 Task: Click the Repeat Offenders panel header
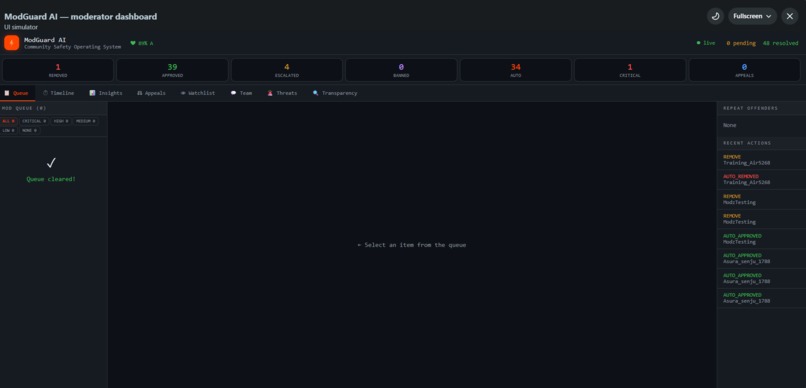pos(750,108)
